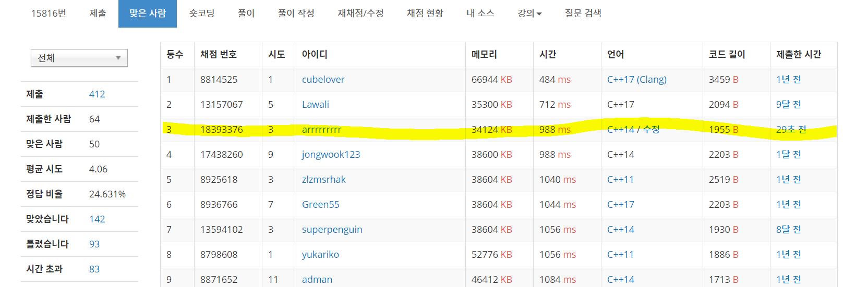Click 1년 전 timestamp in cubelover row
Viewport: 868px width, 287px height.
[x=789, y=80]
